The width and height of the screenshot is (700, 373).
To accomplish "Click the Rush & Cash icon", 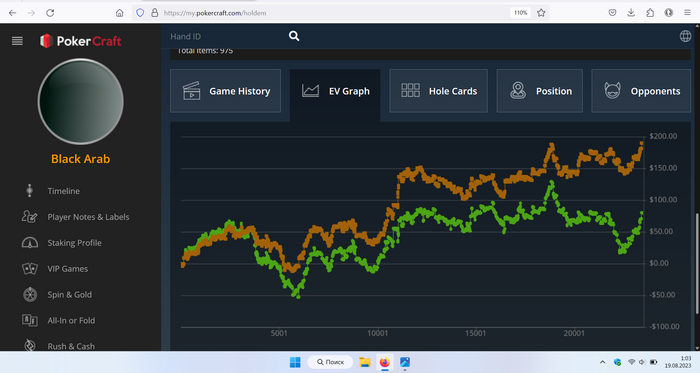I will pos(30,345).
